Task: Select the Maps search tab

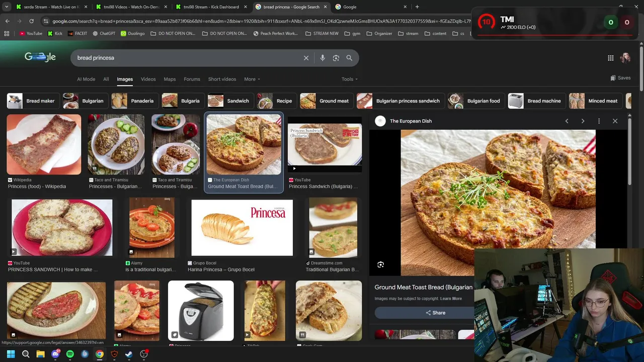Action: tap(170, 79)
